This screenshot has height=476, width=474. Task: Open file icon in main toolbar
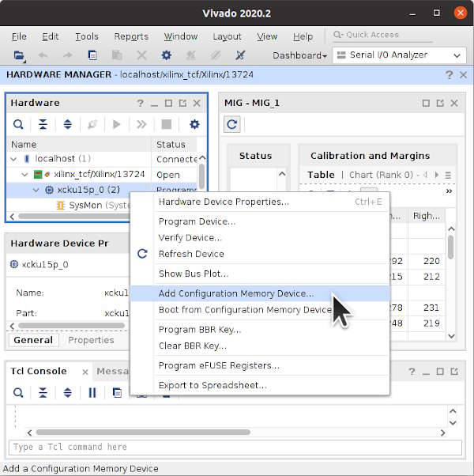[x=20, y=55]
